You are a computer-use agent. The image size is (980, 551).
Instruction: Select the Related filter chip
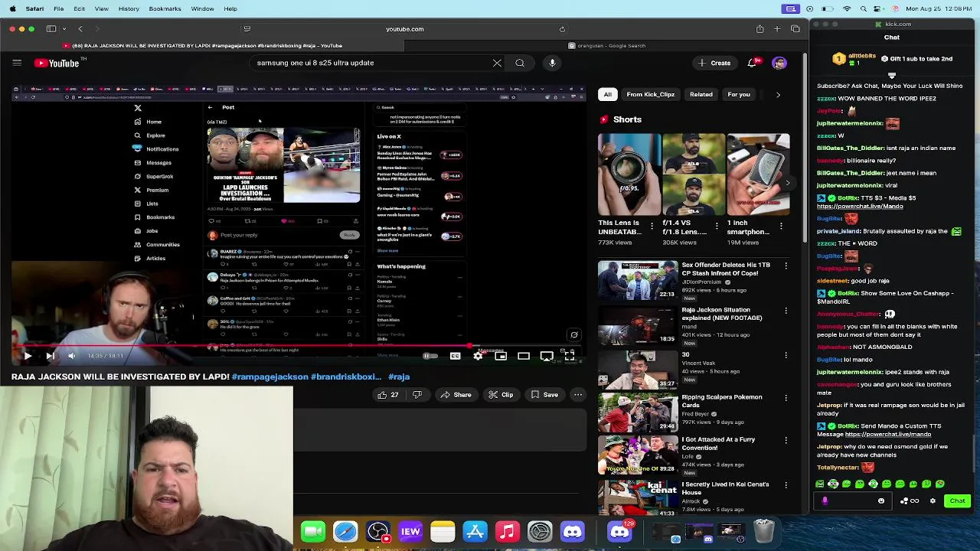coord(701,94)
